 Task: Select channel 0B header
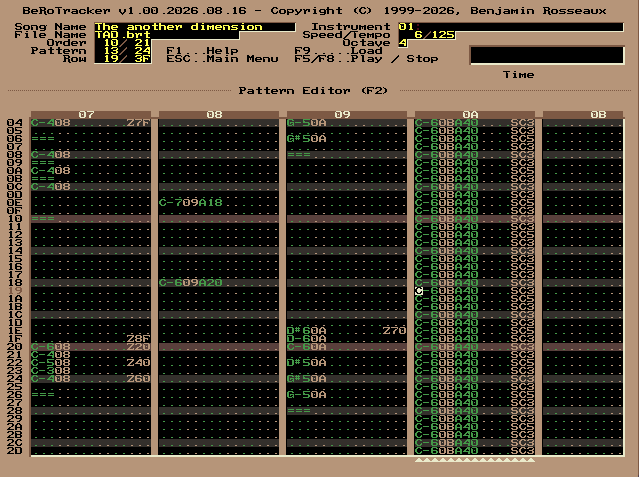point(583,115)
